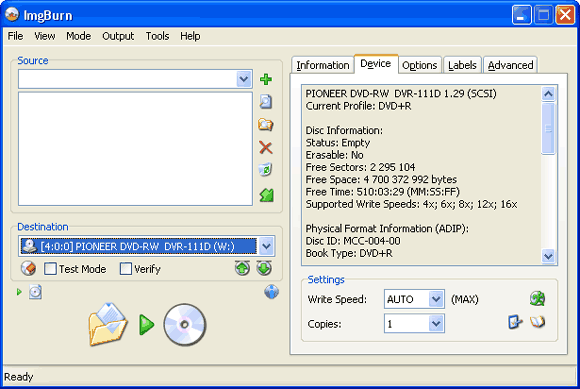Click the green plus Browse for file icon
Image resolution: width=580 pixels, height=389 pixels.
(x=266, y=79)
